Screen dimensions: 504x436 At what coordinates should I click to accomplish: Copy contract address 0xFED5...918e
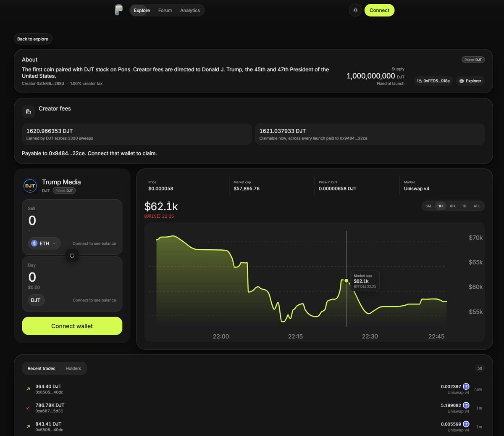pyautogui.click(x=433, y=81)
